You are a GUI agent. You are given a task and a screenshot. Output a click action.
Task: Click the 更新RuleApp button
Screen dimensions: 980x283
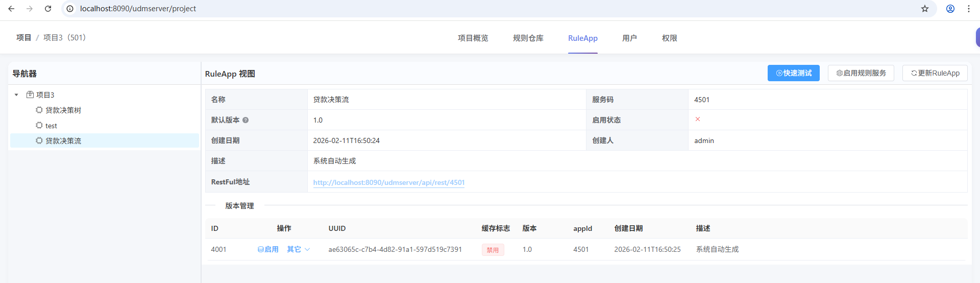coord(935,73)
